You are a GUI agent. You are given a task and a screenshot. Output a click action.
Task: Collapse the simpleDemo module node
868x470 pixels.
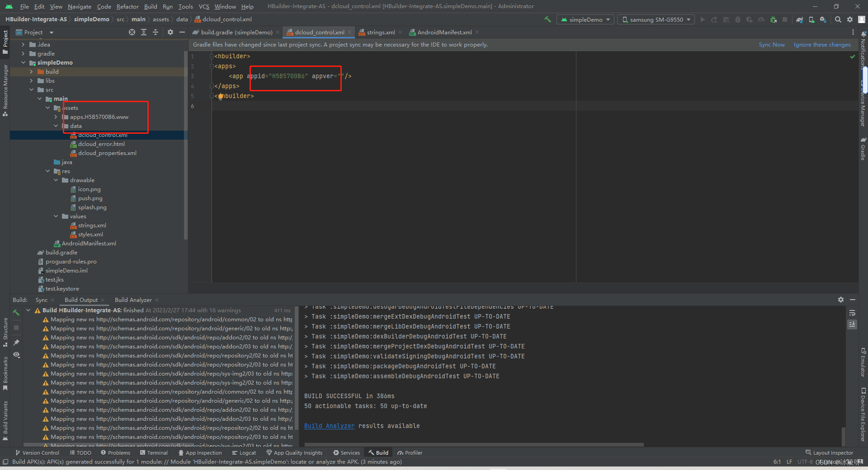pyautogui.click(x=23, y=62)
